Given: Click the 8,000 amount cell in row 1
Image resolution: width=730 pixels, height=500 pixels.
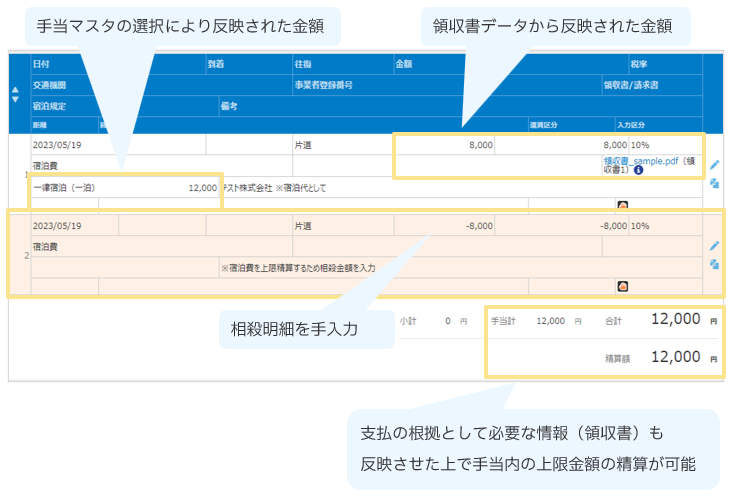Looking at the screenshot, I should click(x=480, y=145).
